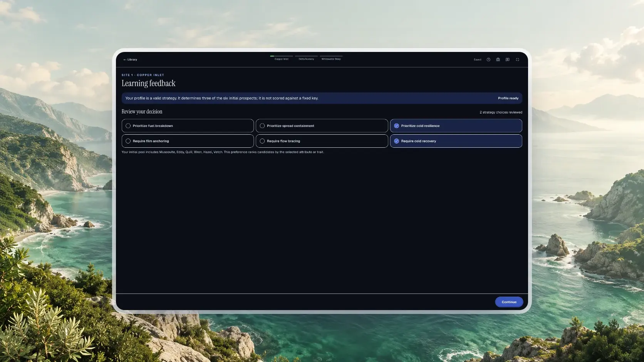
Task: Click 'Site 1 · Copper Inlet' label
Action: (x=143, y=75)
